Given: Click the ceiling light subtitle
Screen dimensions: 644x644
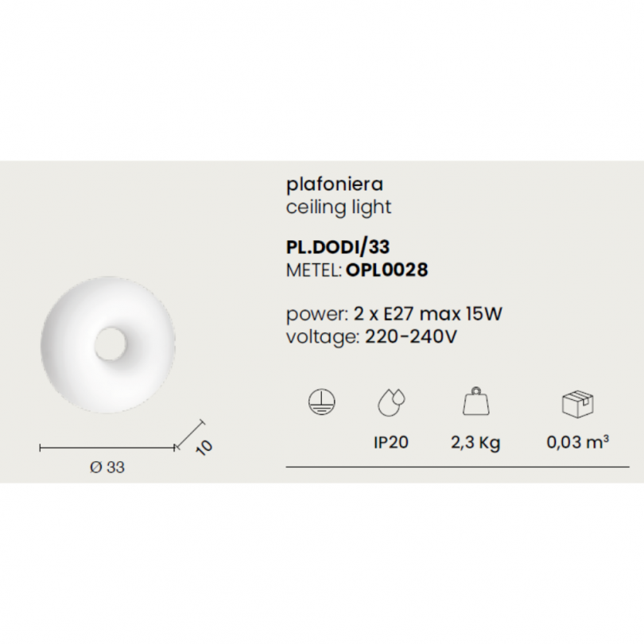Looking at the screenshot, I should [x=339, y=208].
